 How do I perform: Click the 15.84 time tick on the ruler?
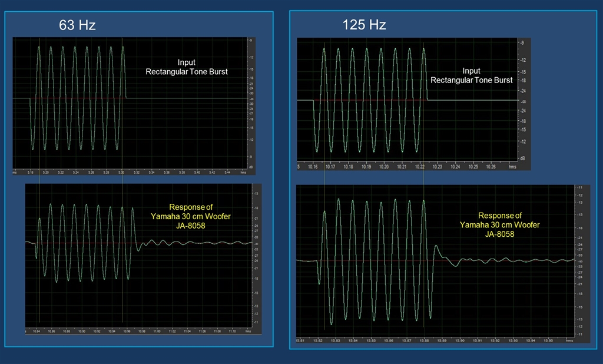tap(353, 340)
